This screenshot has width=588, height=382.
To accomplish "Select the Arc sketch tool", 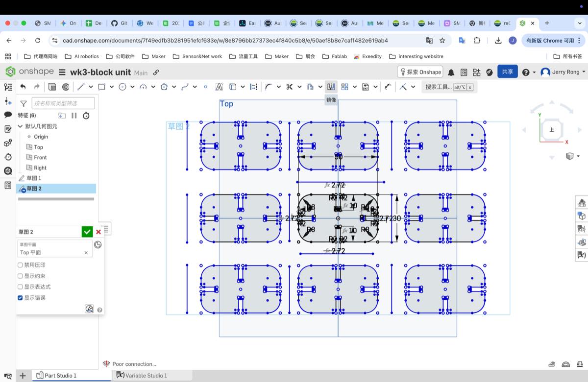I will point(143,87).
